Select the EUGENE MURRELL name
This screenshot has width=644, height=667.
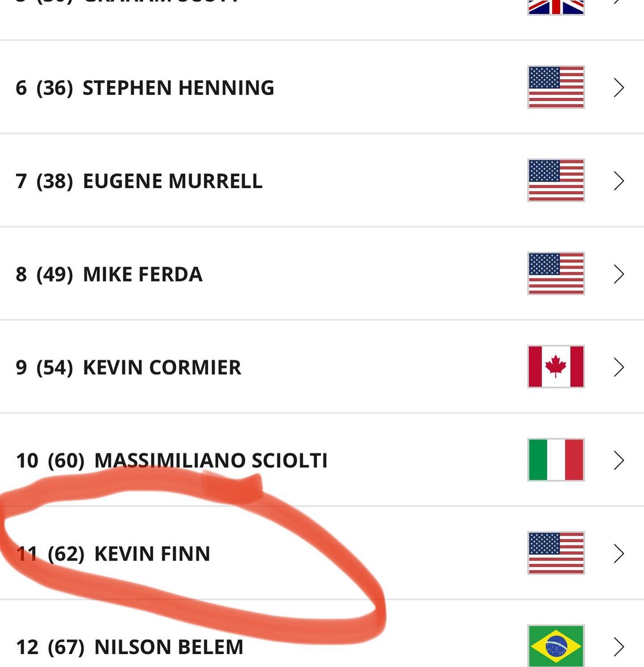173,181
